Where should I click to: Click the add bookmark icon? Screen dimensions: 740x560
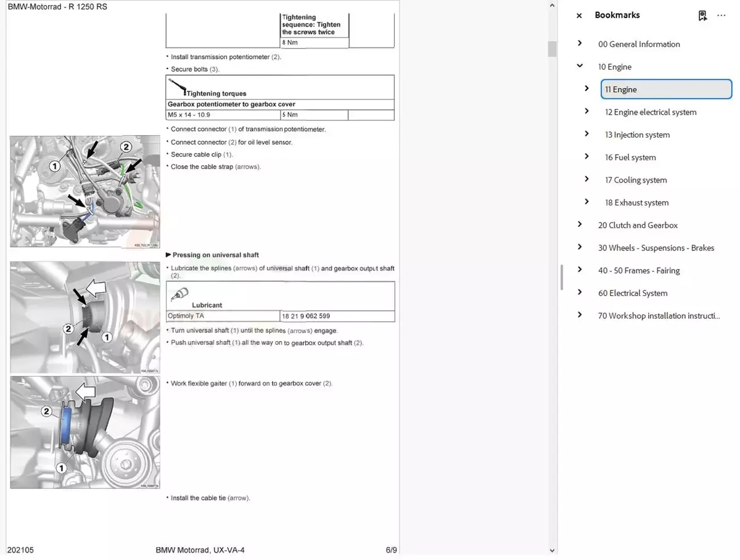(x=702, y=16)
